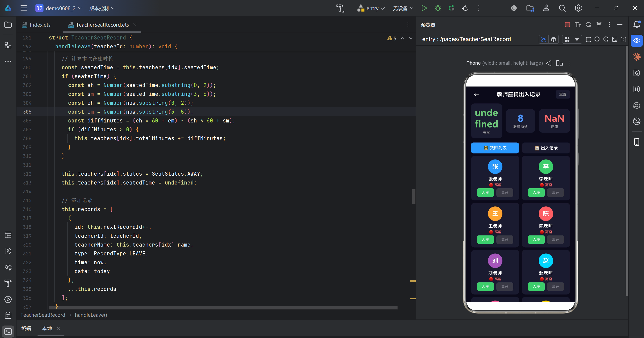Open editor tab options menu
This screenshot has height=338, width=644.
pyautogui.click(x=408, y=25)
